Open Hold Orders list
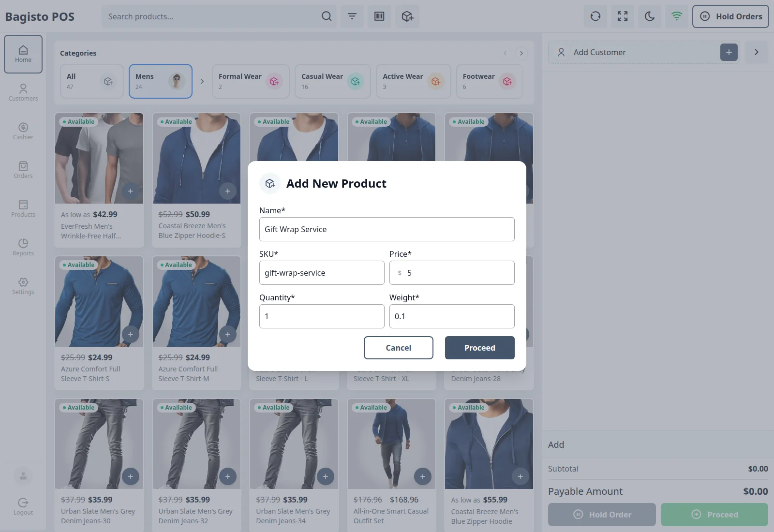 click(730, 16)
